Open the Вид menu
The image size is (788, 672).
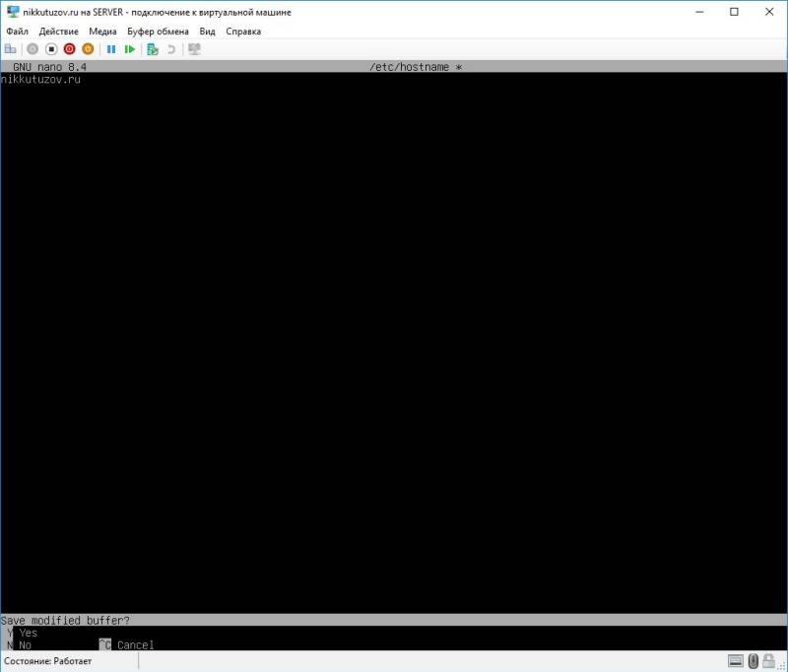coord(207,31)
